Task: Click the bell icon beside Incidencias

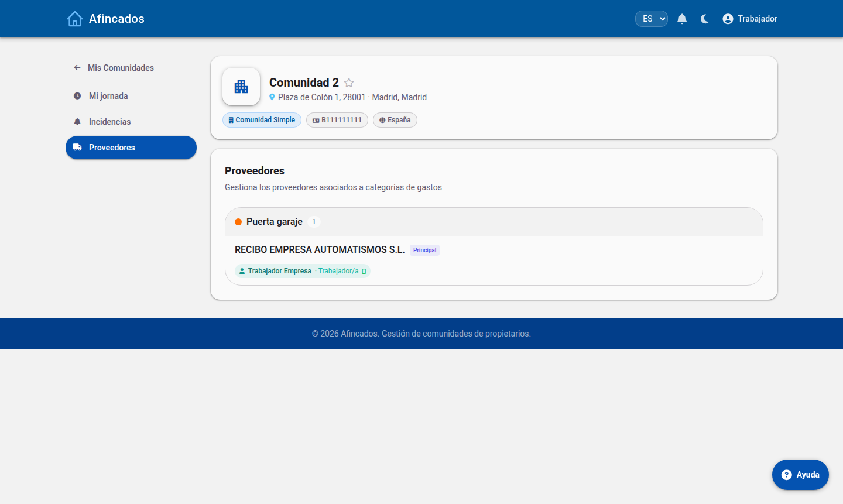Action: (77, 122)
